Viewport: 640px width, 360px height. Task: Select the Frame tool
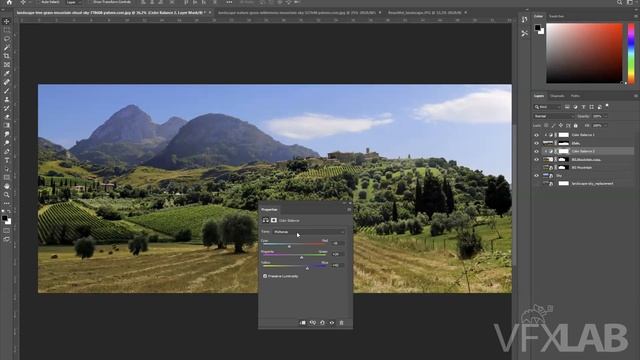click(x=7, y=64)
